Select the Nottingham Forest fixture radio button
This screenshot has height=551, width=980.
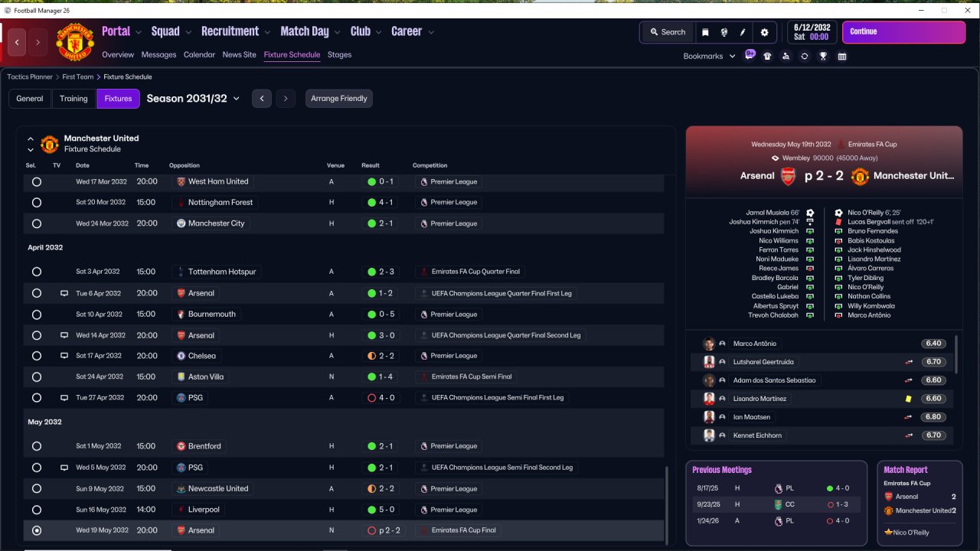click(x=37, y=202)
